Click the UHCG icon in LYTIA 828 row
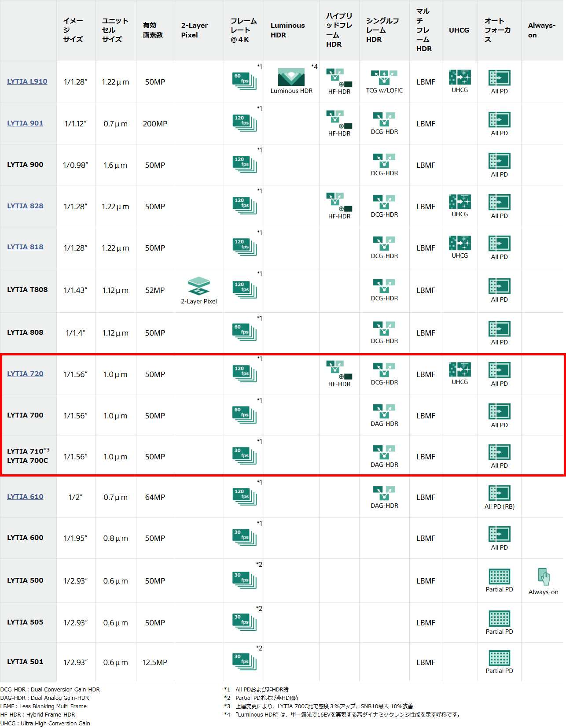This screenshot has height=728, width=566. [x=460, y=202]
